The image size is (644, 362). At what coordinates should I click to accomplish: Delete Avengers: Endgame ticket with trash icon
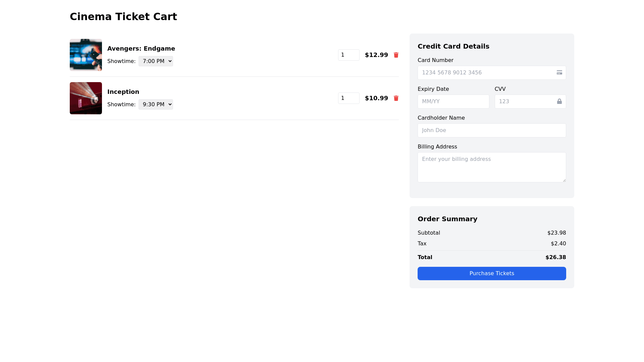(x=396, y=55)
